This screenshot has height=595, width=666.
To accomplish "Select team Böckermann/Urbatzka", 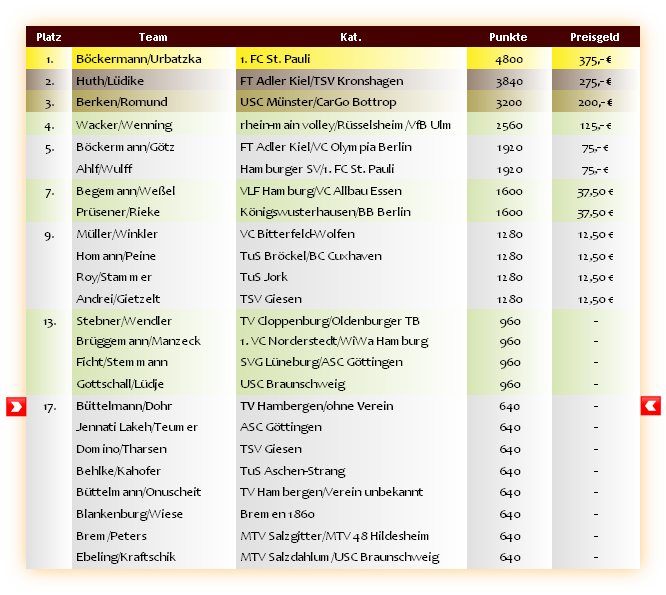I will click(138, 59).
